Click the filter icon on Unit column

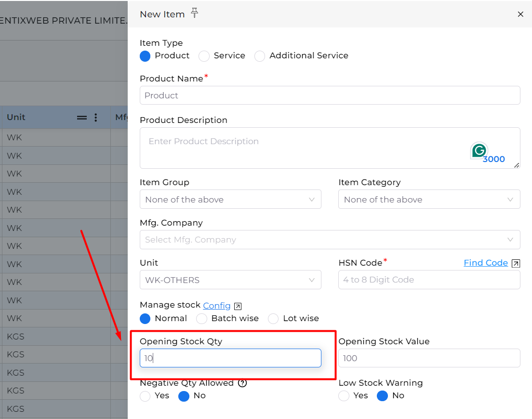pos(81,117)
